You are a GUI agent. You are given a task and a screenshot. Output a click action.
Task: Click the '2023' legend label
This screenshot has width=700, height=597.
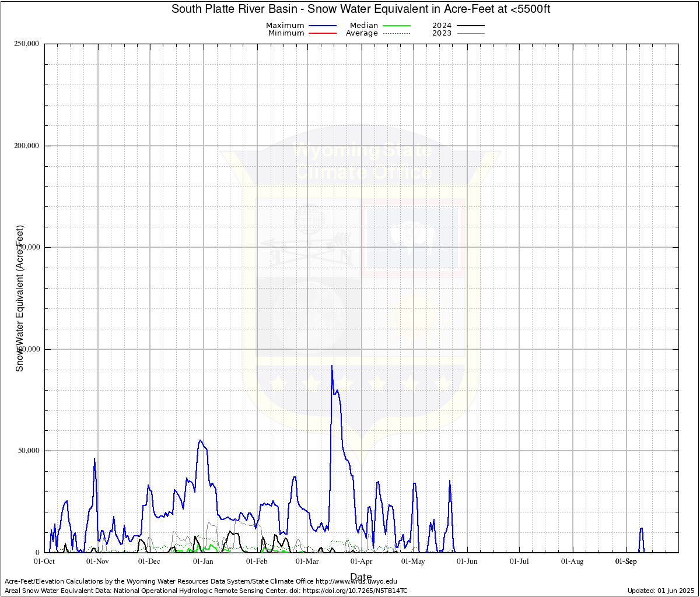442,33
